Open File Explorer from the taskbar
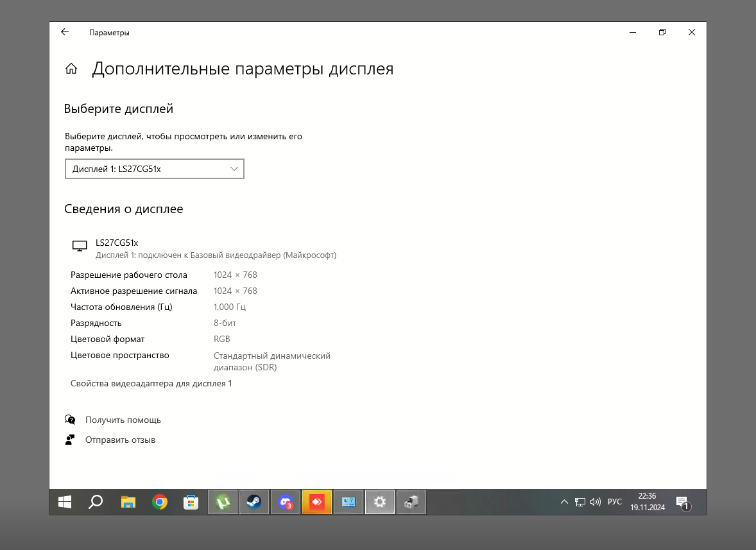This screenshot has width=756, height=550. tap(128, 503)
